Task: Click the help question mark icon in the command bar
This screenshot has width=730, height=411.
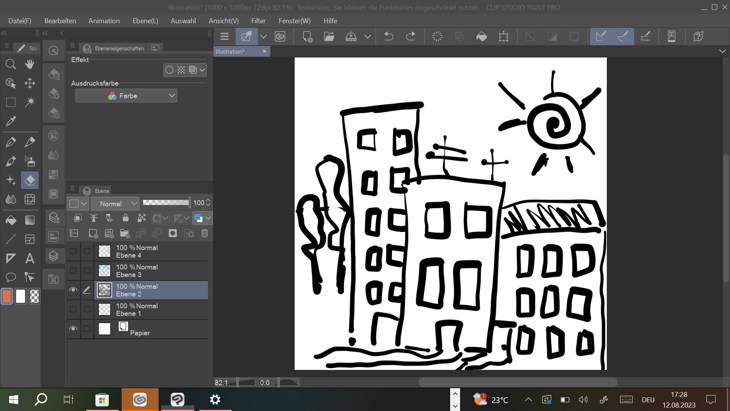Action: 698,36
